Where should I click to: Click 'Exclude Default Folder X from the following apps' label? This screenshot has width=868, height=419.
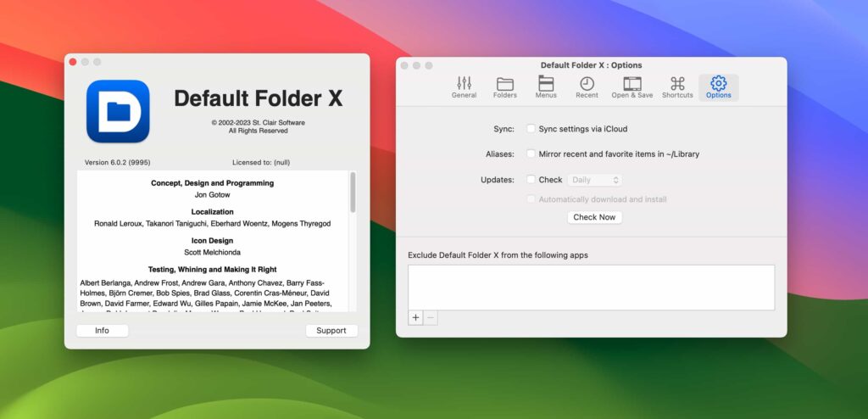tap(498, 255)
